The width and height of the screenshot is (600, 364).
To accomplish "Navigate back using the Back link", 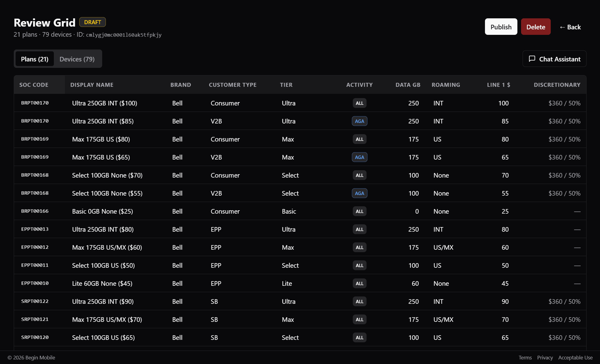I will 570,27.
